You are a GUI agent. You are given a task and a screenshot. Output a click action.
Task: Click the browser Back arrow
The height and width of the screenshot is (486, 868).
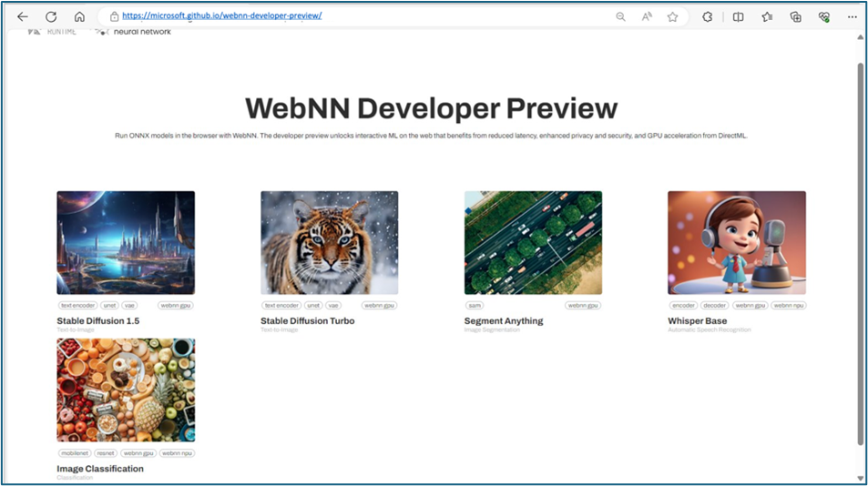23,16
